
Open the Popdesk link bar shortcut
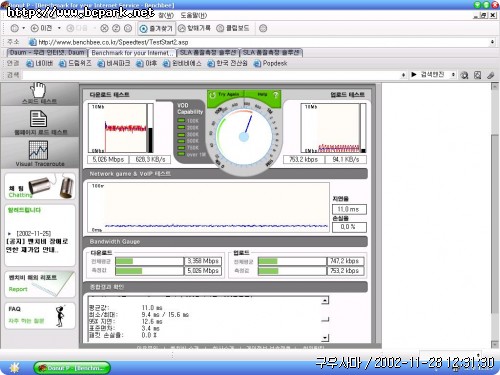click(x=270, y=63)
